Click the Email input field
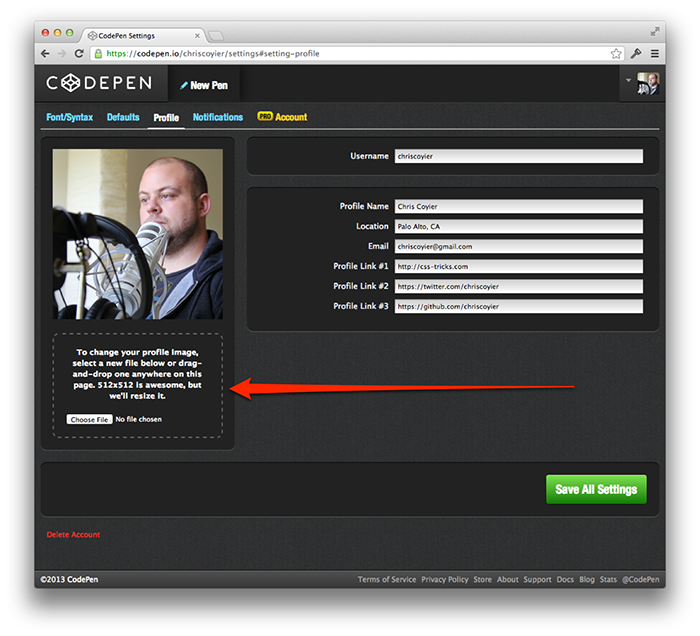 (x=519, y=246)
